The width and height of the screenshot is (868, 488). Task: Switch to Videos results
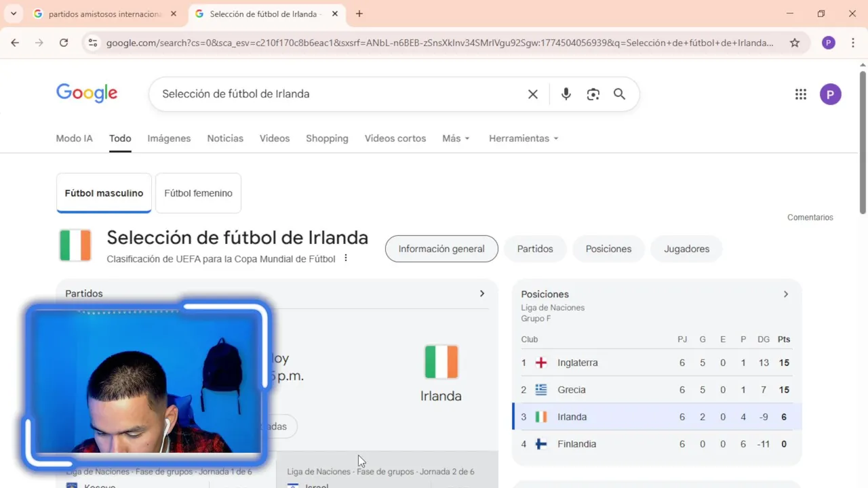click(275, 138)
